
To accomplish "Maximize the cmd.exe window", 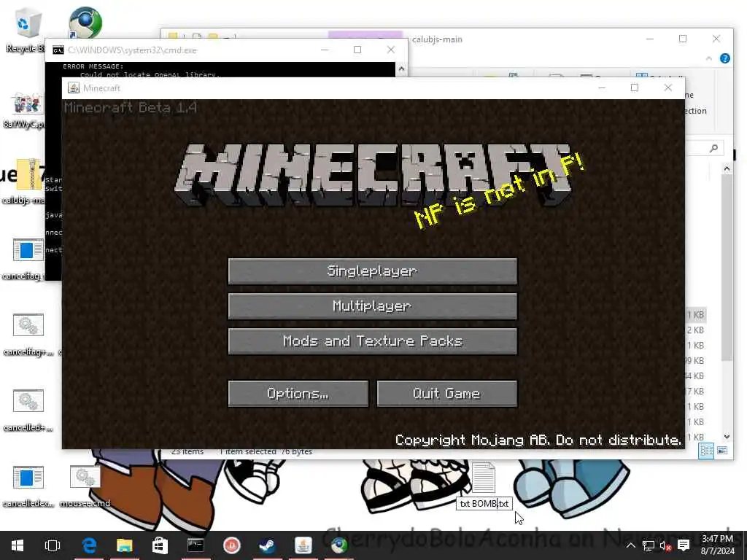I will click(357, 50).
